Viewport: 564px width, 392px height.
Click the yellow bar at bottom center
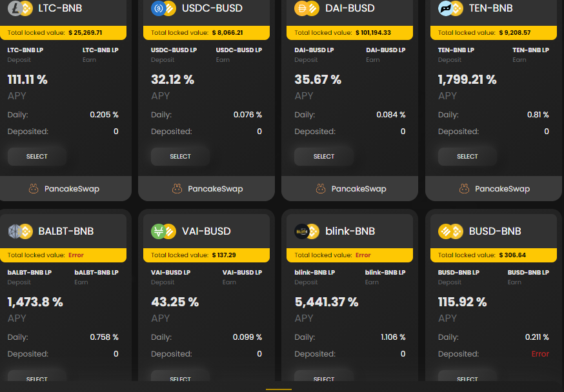(x=279, y=389)
